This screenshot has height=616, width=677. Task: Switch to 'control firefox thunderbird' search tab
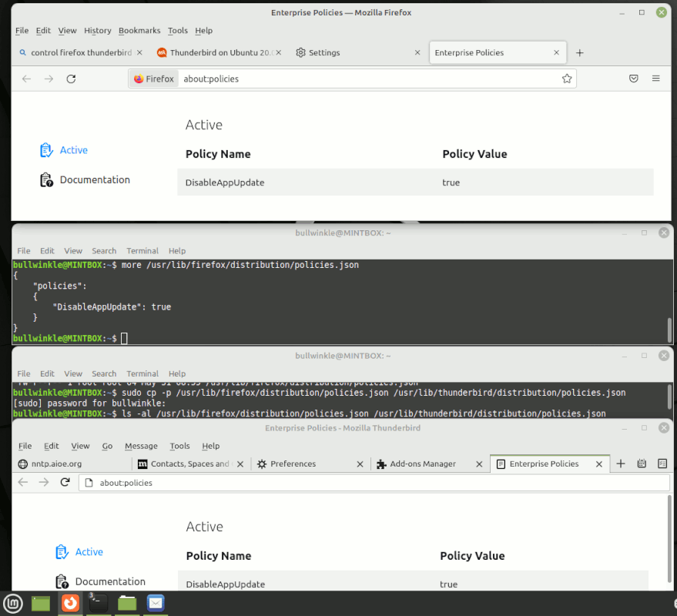pyautogui.click(x=80, y=52)
